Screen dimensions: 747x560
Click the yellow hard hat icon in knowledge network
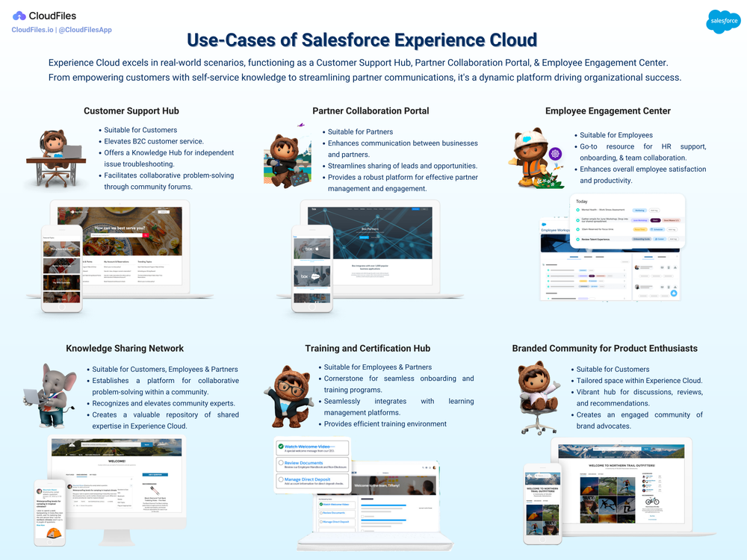coord(55,533)
